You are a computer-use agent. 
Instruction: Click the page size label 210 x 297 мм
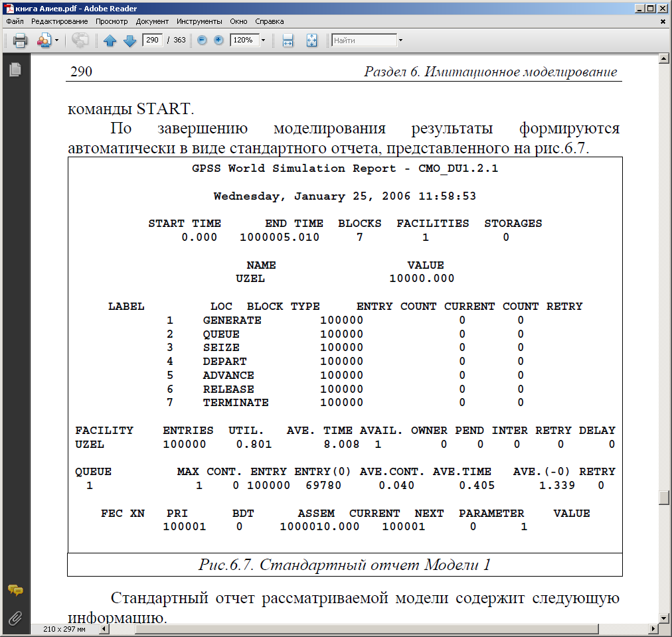point(64,629)
